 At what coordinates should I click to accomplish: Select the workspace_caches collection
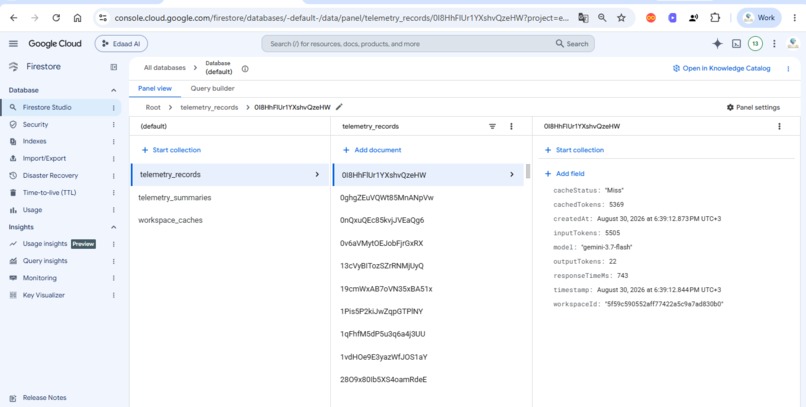tap(170, 220)
